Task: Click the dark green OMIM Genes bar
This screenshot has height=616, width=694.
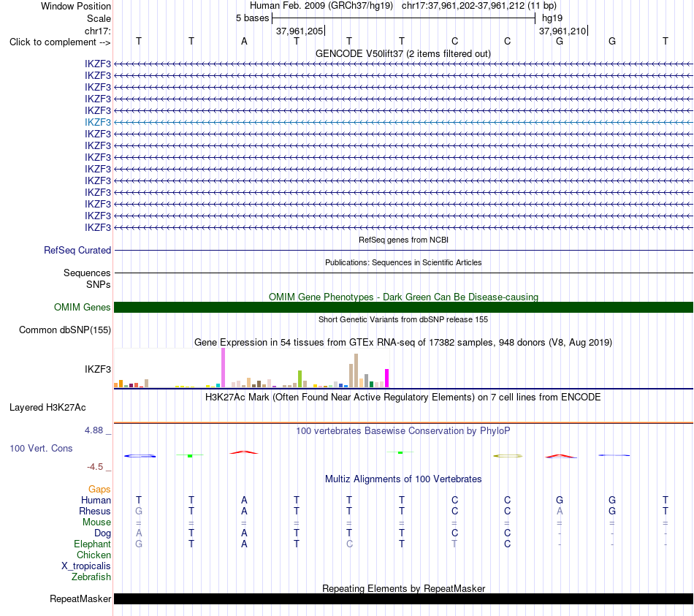Action: 403,308
